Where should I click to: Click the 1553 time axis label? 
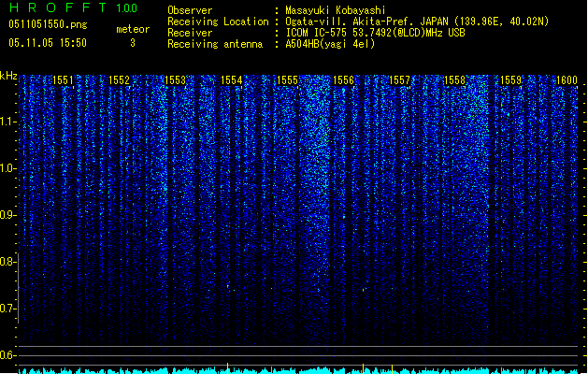pyautogui.click(x=175, y=80)
